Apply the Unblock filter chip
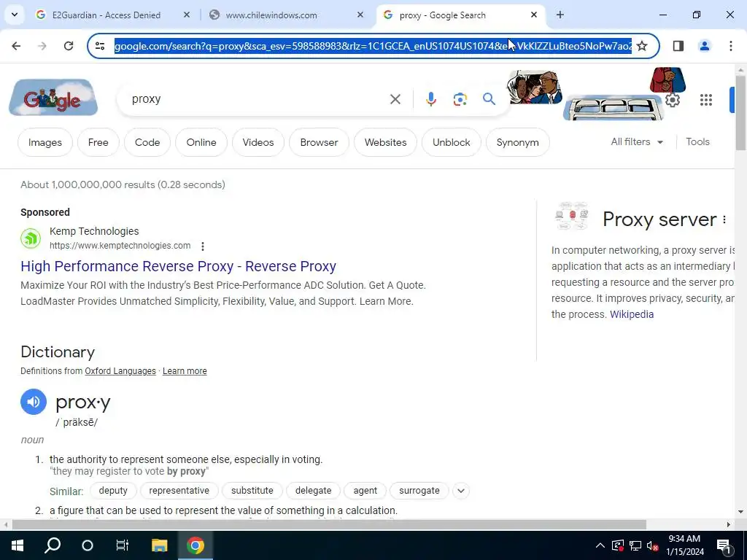The width and height of the screenshot is (747, 560). coord(451,142)
